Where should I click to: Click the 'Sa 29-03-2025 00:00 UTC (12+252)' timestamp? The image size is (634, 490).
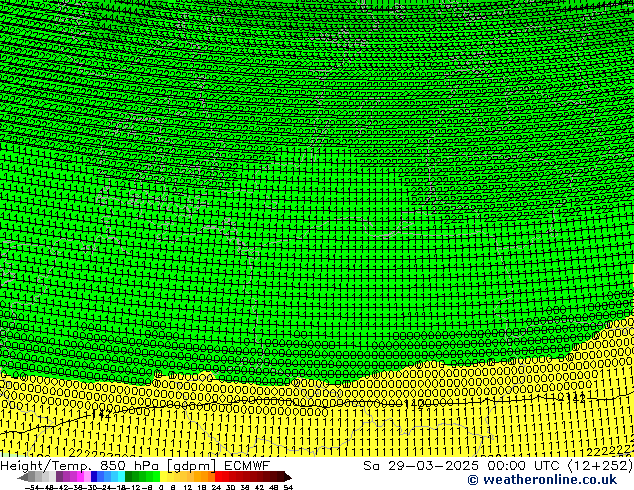(498, 466)
